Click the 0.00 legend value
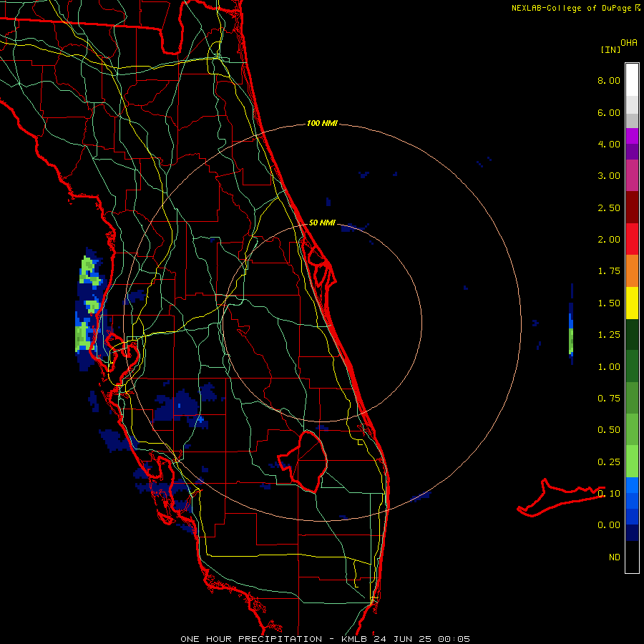The width and height of the screenshot is (644, 644). tap(609, 525)
